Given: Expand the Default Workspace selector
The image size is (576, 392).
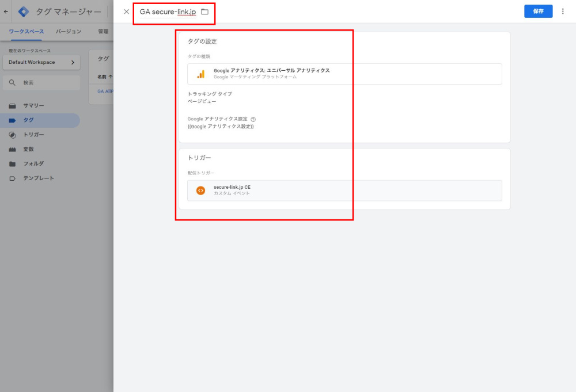Looking at the screenshot, I should 41,62.
